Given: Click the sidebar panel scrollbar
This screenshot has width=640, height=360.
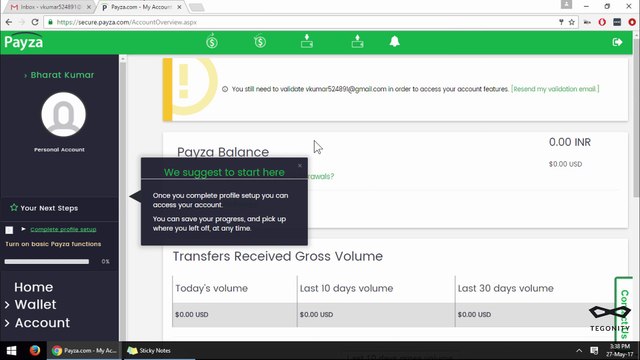Looking at the screenshot, I should click(x=122, y=199).
